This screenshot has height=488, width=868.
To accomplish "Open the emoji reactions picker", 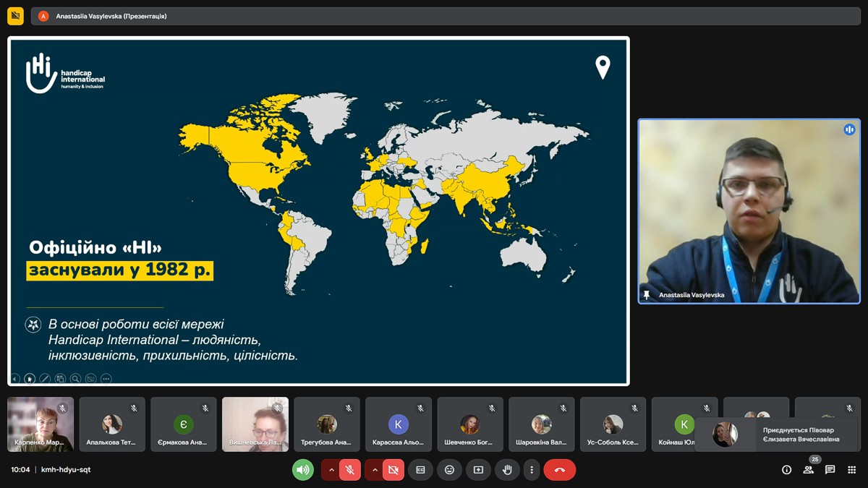I will click(x=449, y=470).
